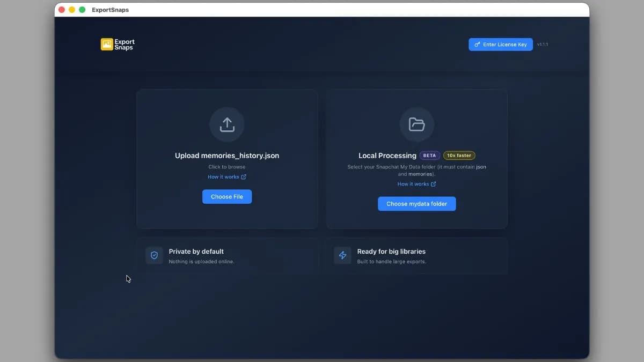This screenshot has height=362, width=644.
Task: Click Built to handle large exports text
Action: tap(392, 262)
